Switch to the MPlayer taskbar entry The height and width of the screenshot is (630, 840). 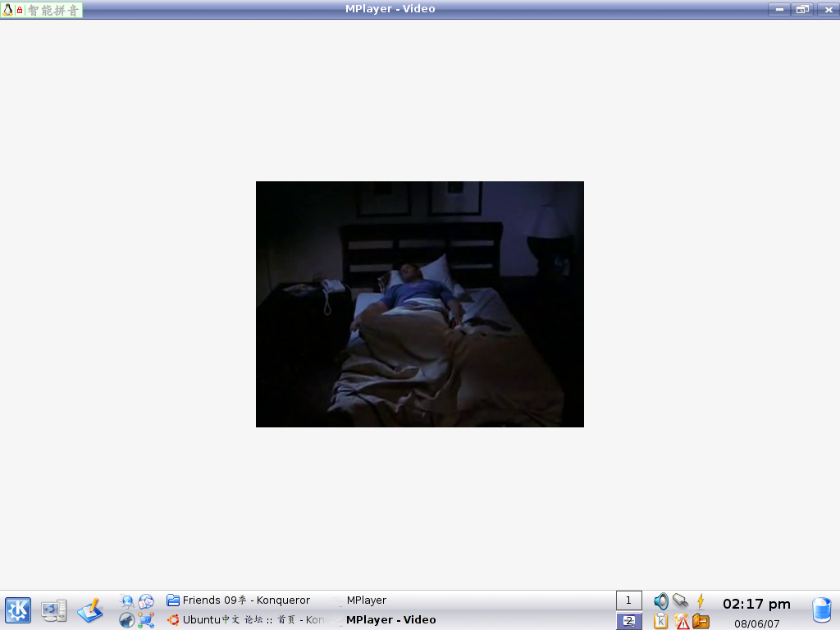[366, 600]
